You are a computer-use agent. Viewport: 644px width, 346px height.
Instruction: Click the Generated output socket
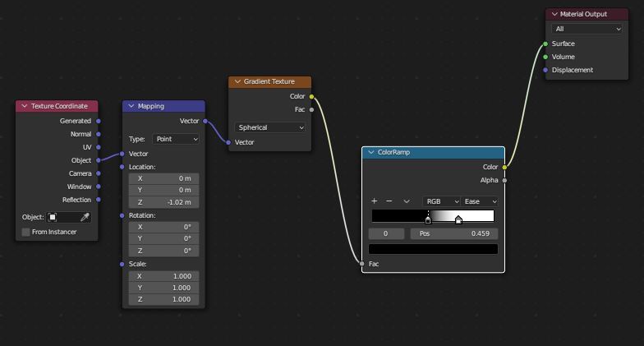point(99,121)
